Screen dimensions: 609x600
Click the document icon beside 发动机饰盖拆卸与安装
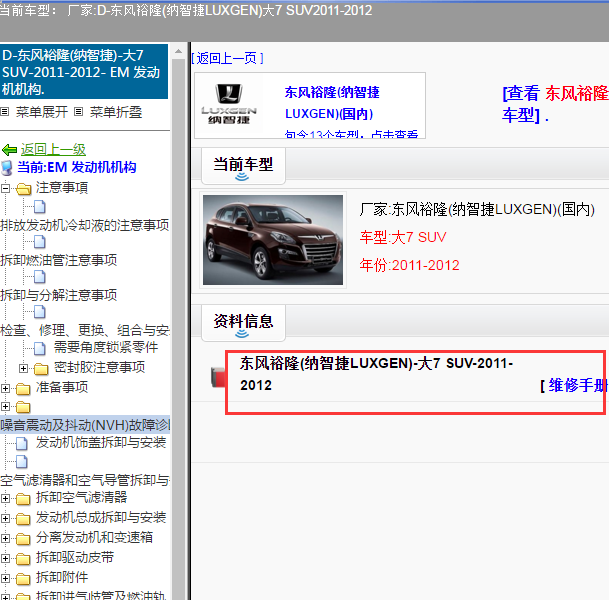[x=22, y=443]
